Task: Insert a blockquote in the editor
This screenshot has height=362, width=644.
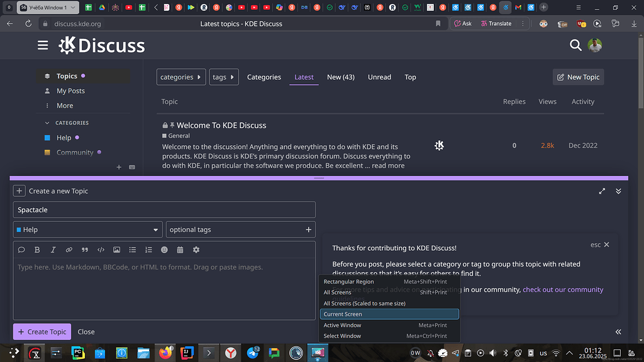Action: point(85,250)
